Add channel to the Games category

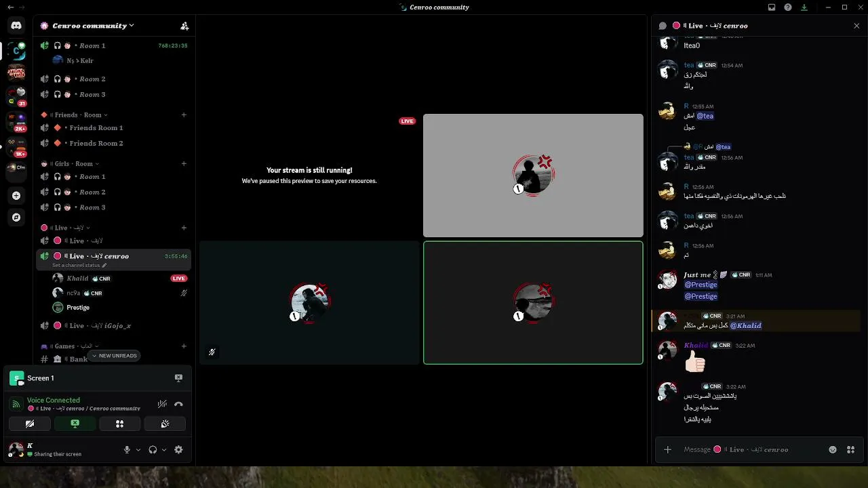(x=184, y=346)
